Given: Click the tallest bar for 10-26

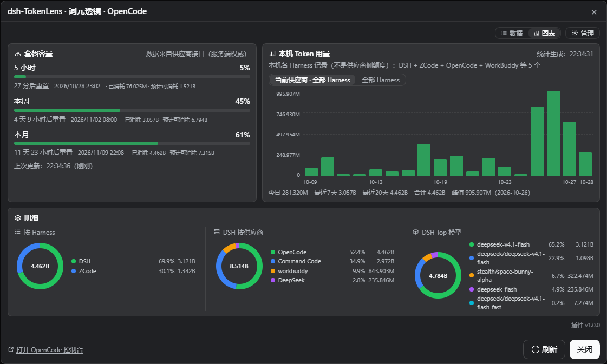Looking at the screenshot, I should (x=553, y=134).
